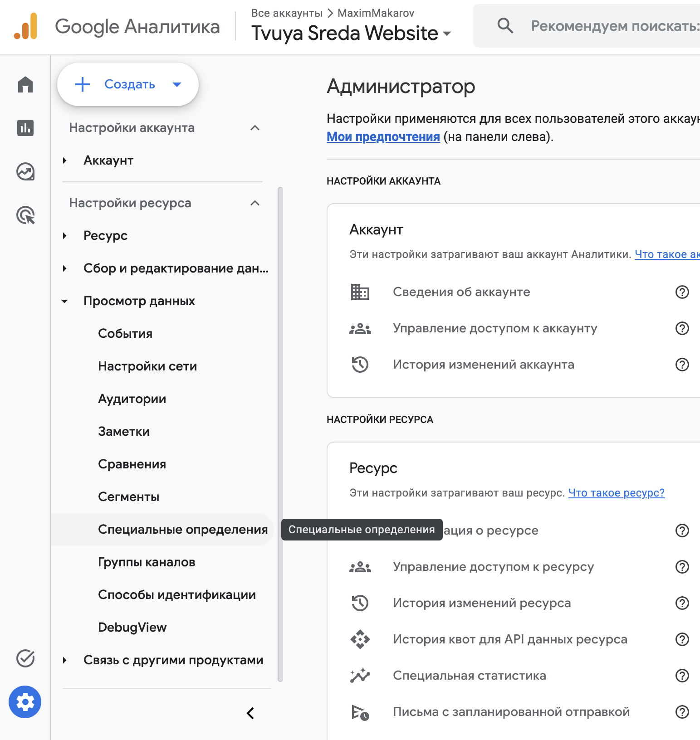Click help icon for История квот для API
This screenshot has height=740, width=700.
point(682,639)
